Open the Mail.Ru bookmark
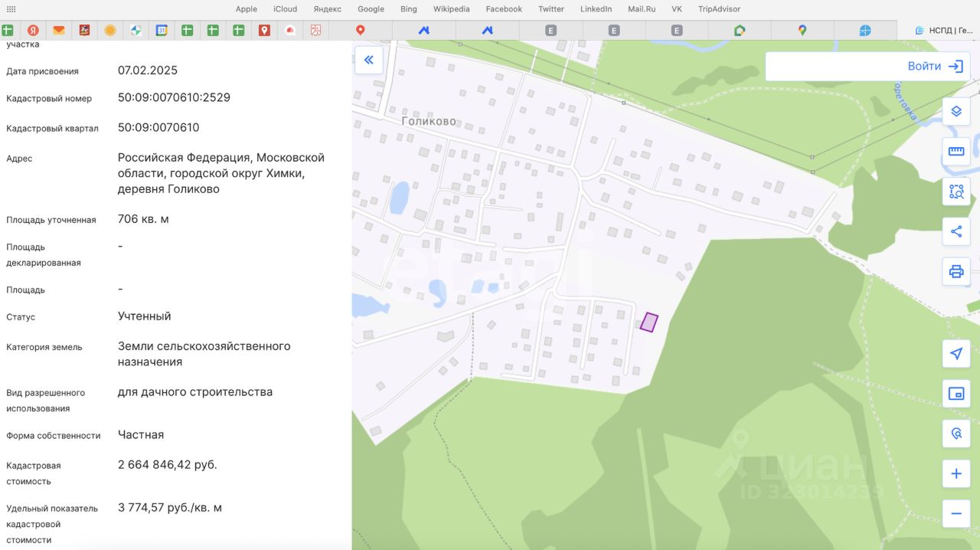 [642, 9]
